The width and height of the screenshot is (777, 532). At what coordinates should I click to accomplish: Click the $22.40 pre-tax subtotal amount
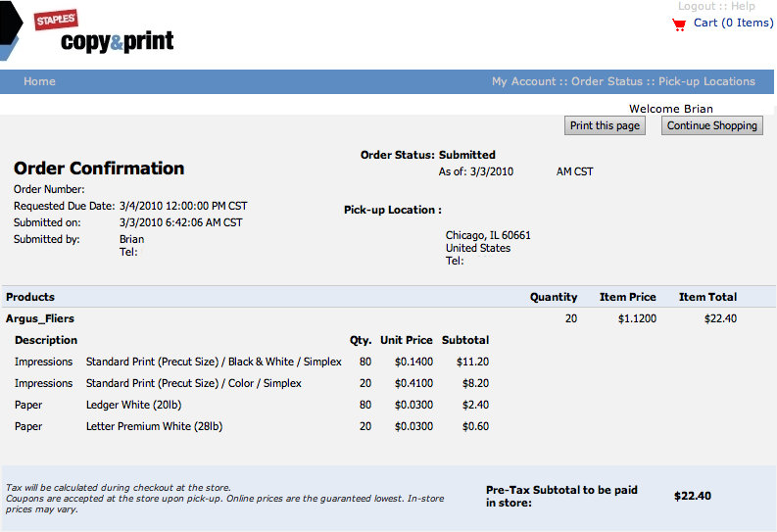tap(693, 496)
